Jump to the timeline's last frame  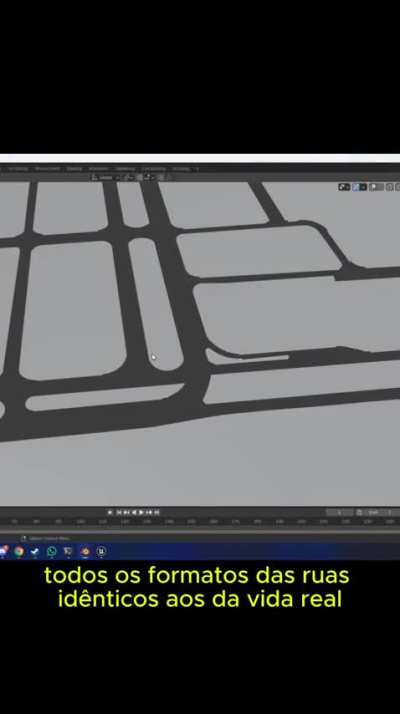click(157, 512)
